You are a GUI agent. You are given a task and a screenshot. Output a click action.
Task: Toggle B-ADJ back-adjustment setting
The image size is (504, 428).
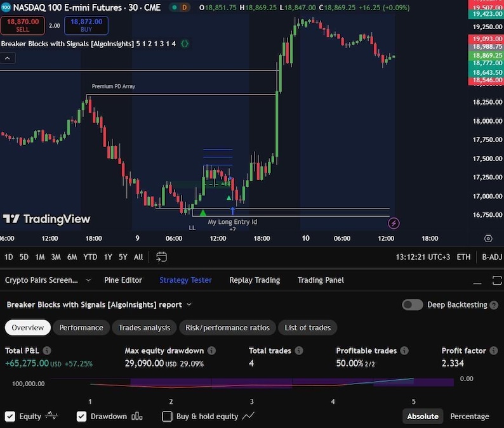click(492, 257)
